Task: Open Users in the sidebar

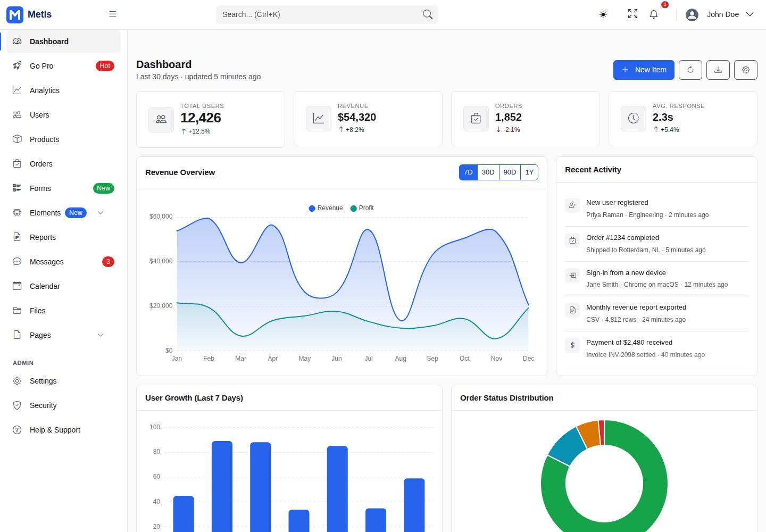Action: (64, 115)
